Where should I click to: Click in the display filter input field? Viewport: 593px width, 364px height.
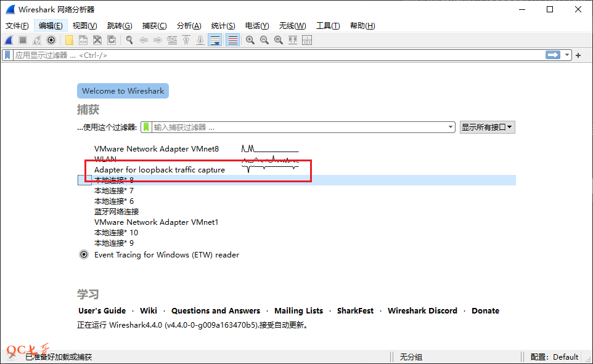[x=277, y=55]
